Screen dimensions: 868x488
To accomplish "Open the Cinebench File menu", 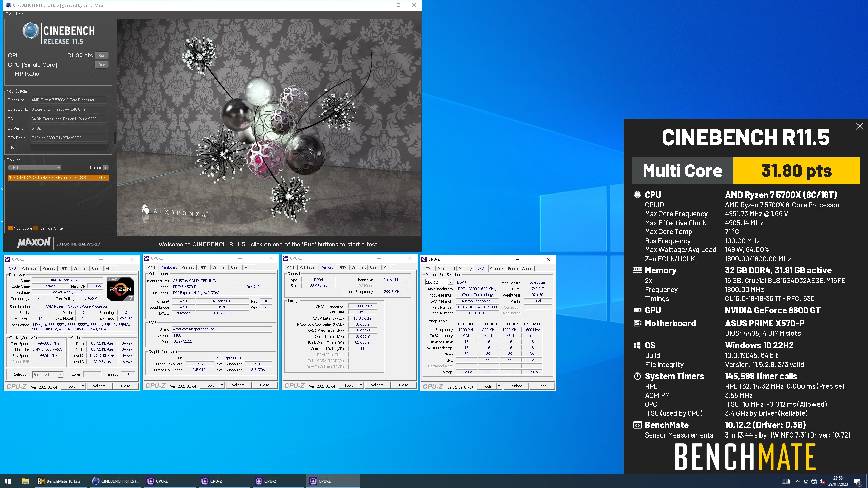I will [x=8, y=14].
